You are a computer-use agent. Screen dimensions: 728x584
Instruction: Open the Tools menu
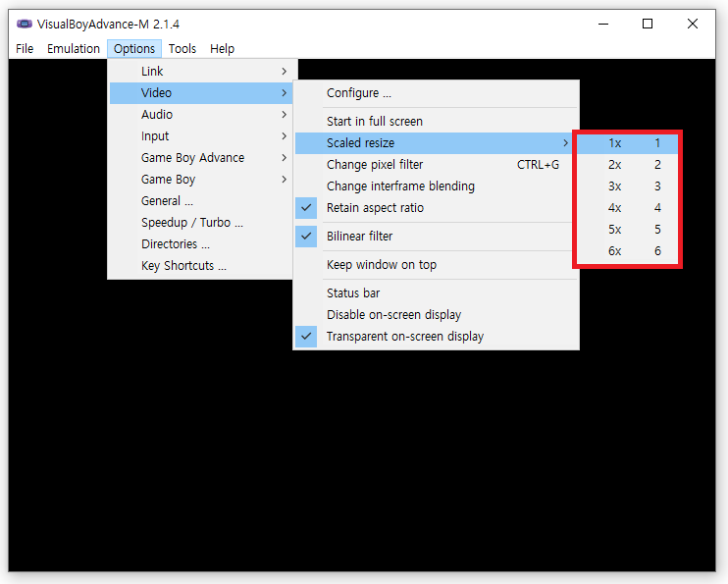click(x=182, y=49)
